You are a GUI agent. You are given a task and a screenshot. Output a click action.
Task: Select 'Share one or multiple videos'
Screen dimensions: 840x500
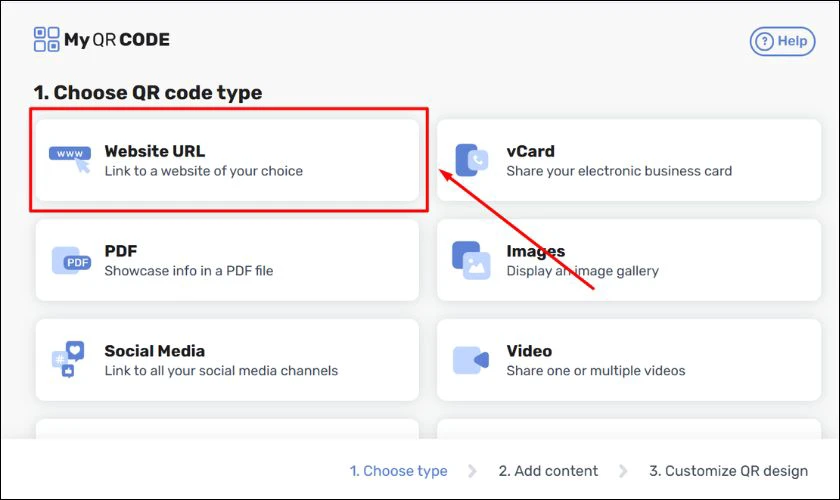coord(596,371)
